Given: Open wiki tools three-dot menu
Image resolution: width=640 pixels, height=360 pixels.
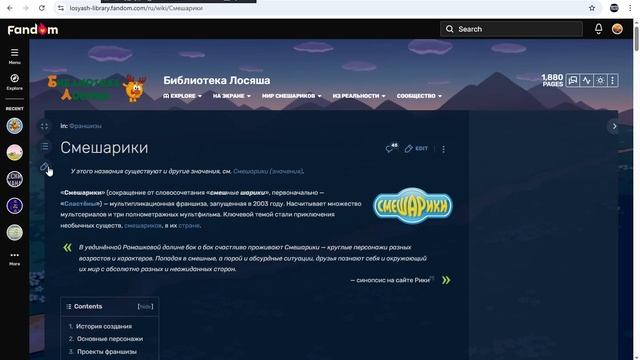Looking at the screenshot, I should click(612, 80).
